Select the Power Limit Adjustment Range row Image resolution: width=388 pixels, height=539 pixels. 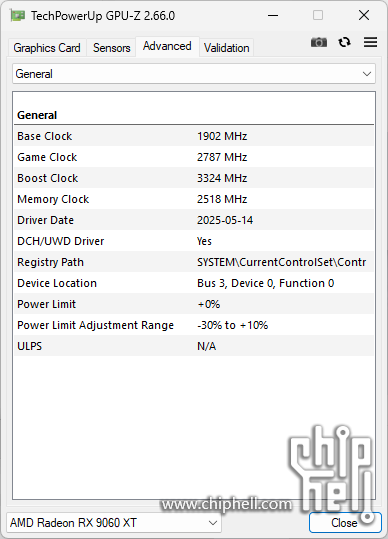[194, 325]
